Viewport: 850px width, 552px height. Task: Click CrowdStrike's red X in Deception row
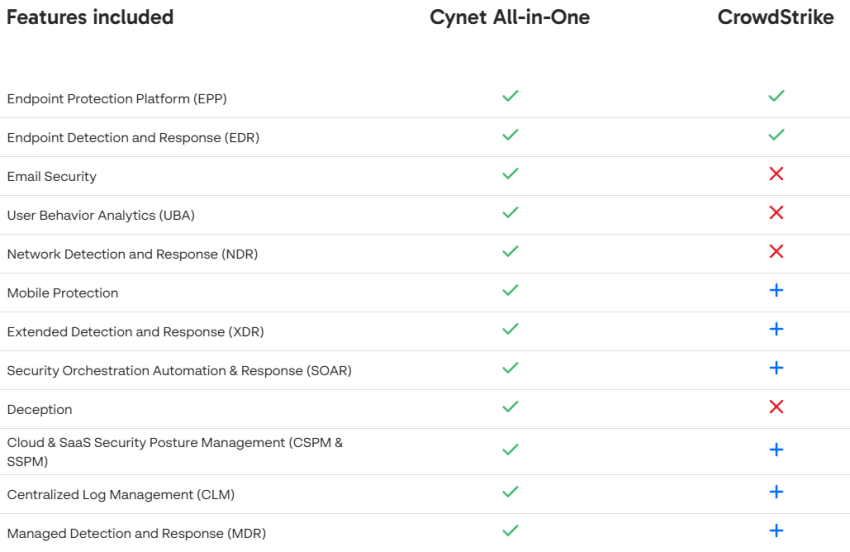776,407
